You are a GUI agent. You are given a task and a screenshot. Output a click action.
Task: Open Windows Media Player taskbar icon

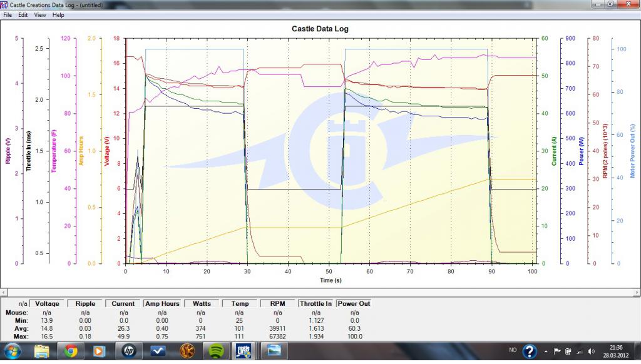(x=99, y=351)
